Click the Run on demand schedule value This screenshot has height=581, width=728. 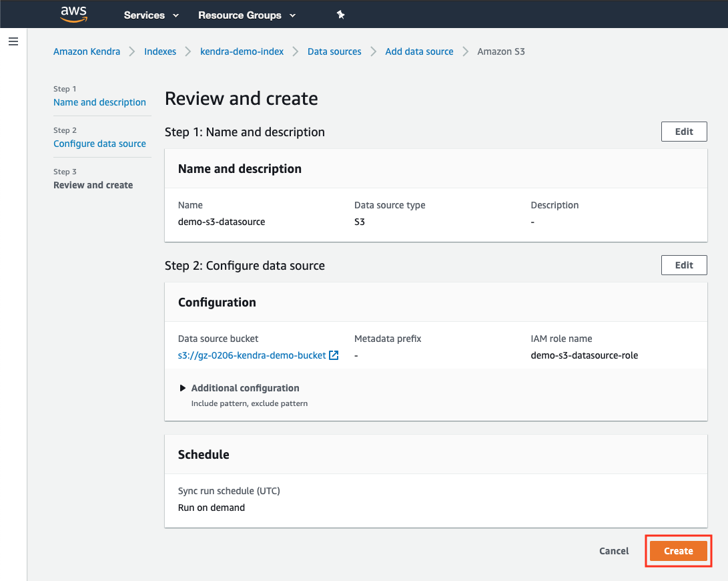click(212, 508)
